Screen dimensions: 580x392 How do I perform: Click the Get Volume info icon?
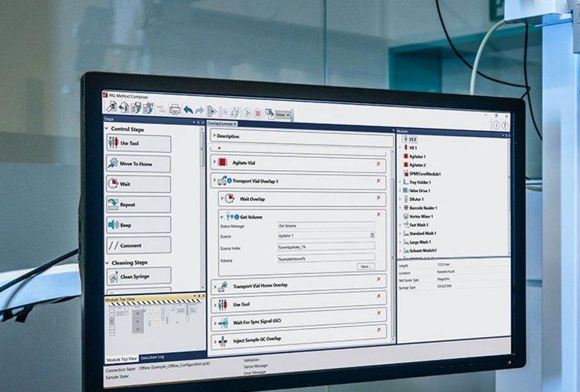[237, 217]
